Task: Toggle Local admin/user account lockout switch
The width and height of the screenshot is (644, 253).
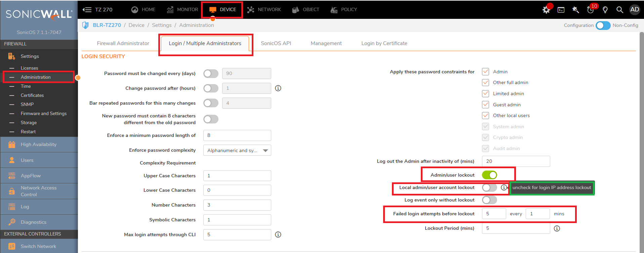Action: point(489,187)
